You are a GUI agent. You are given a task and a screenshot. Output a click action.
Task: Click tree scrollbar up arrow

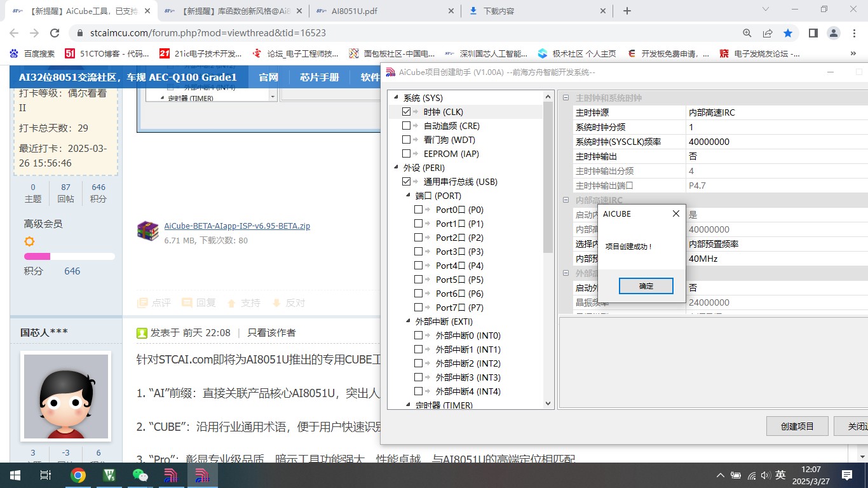[548, 97]
